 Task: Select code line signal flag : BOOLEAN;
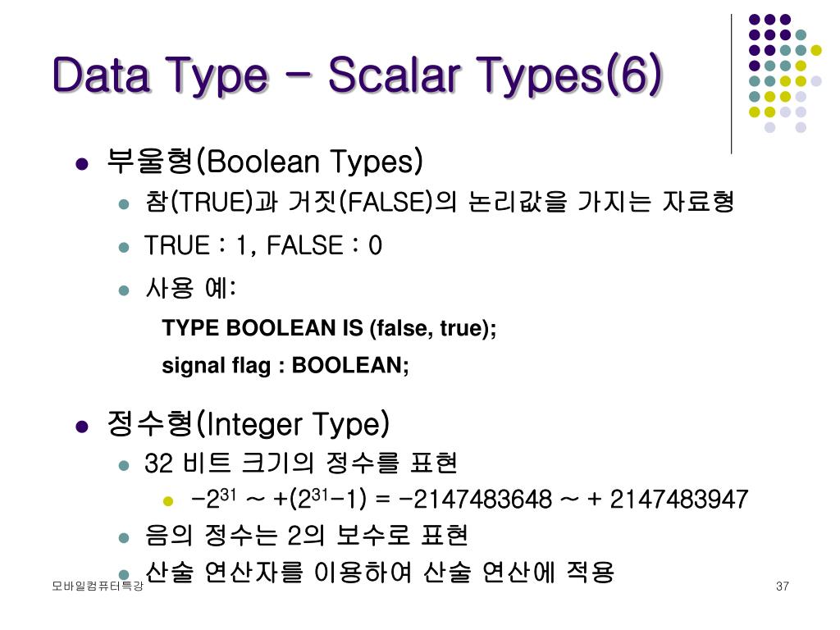[x=285, y=365]
